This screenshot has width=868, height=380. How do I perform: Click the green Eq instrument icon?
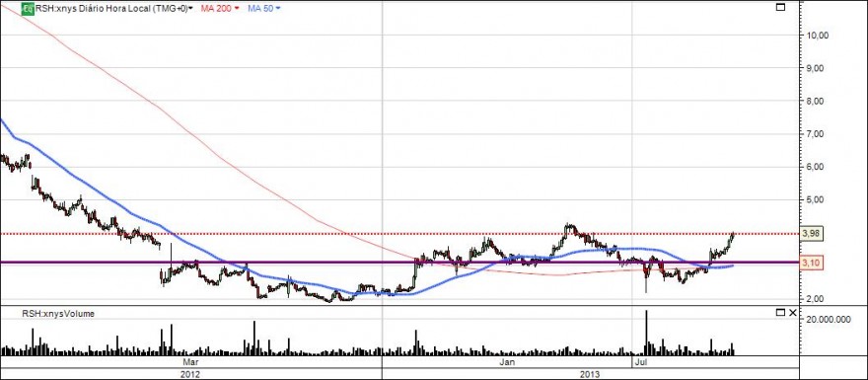[28, 8]
